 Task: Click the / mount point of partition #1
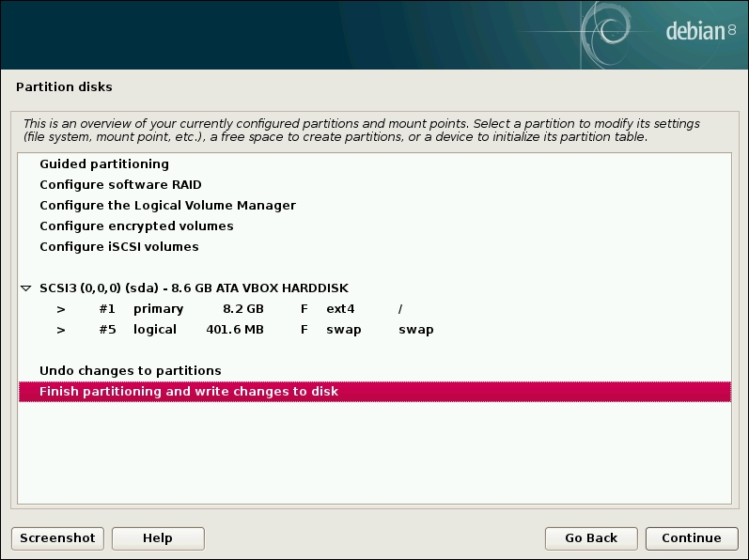tap(400, 309)
